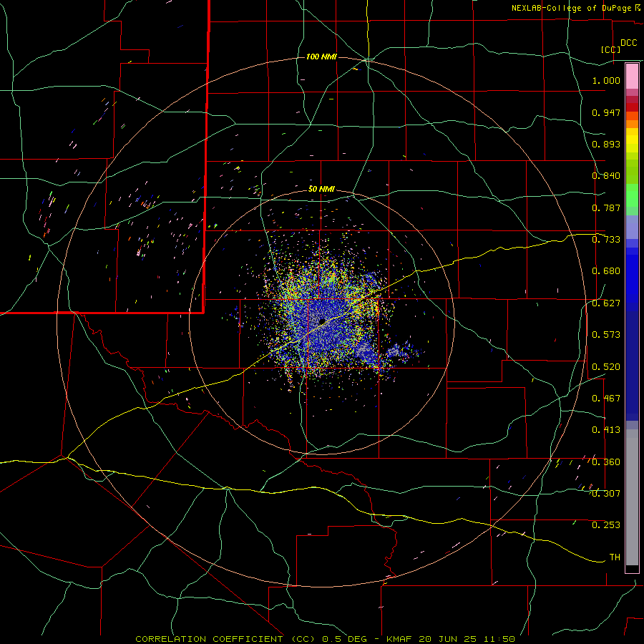Click the NEXLAB-College of DuPage title text
Image resolution: width=644 pixels, height=644 pixels.
point(573,8)
